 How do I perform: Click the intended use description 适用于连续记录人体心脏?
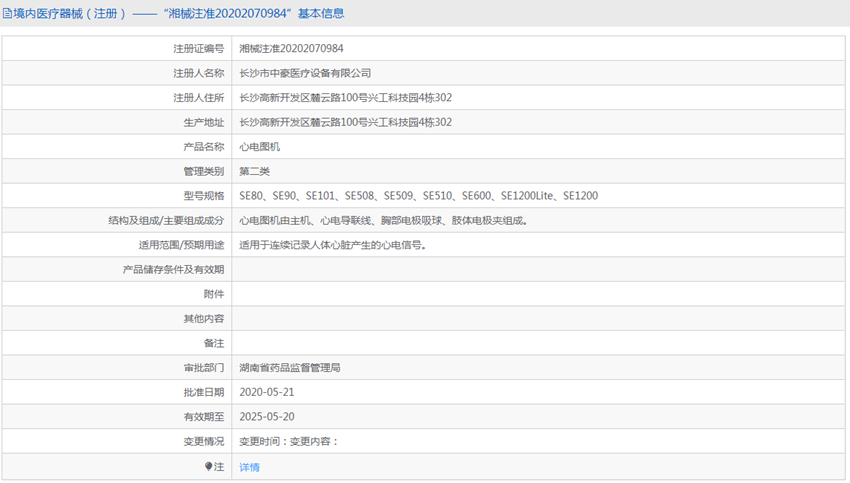332,245
